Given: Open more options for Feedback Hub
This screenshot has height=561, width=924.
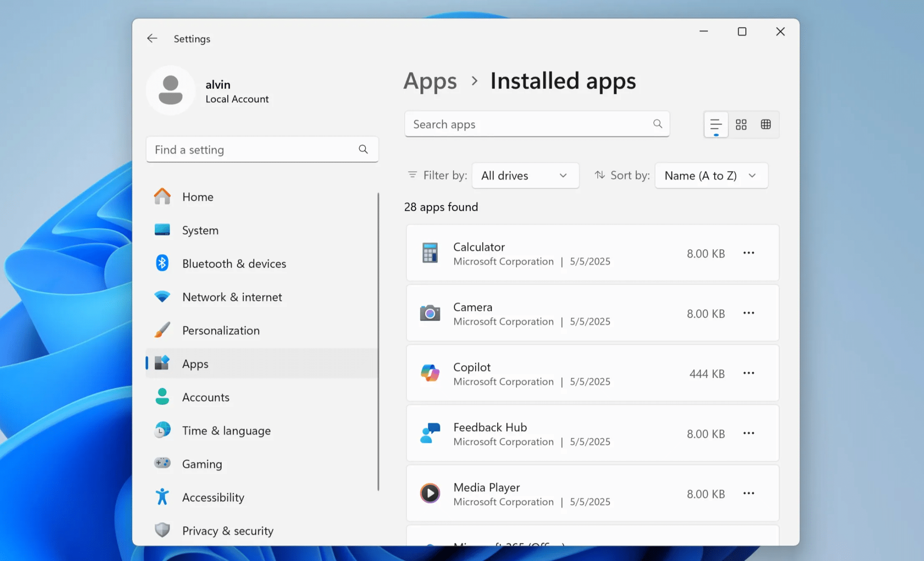Looking at the screenshot, I should 748,433.
